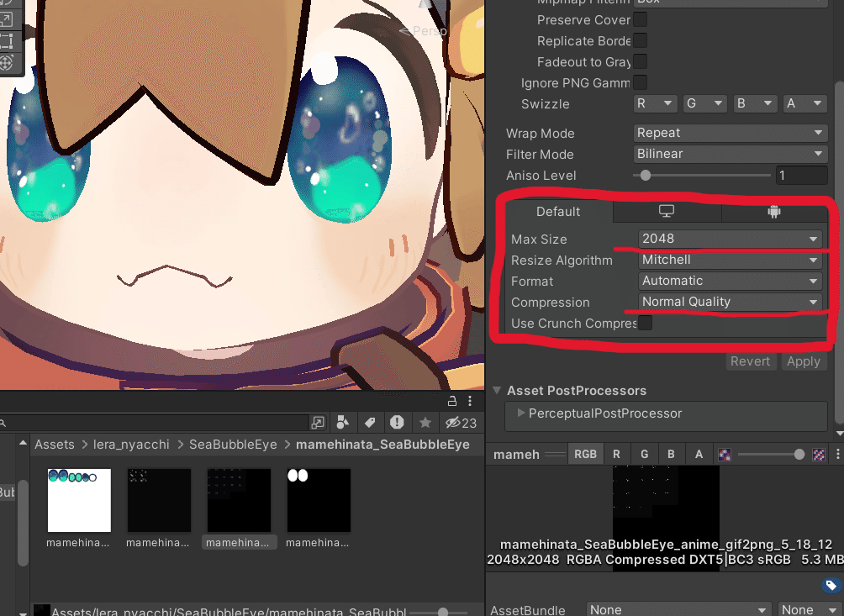Toggle R channel preview button
This screenshot has height=616, width=844.
click(x=616, y=455)
